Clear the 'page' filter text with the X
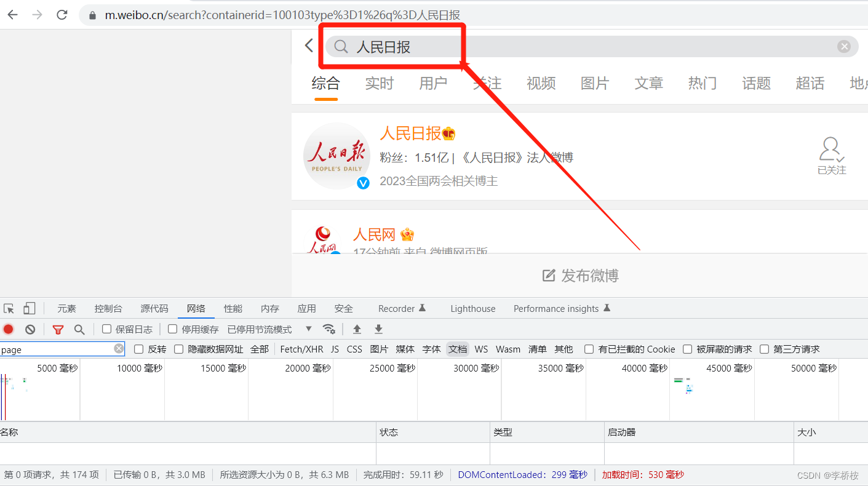The image size is (868, 486). click(119, 349)
